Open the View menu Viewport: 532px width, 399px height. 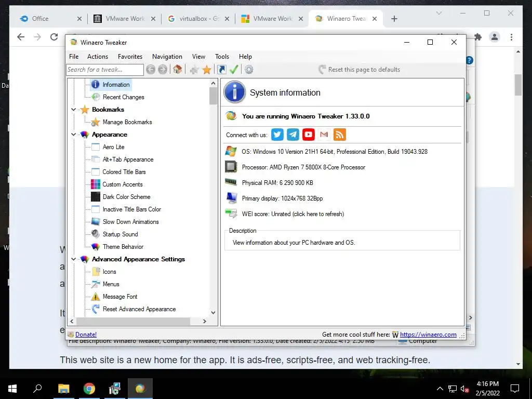tap(198, 57)
